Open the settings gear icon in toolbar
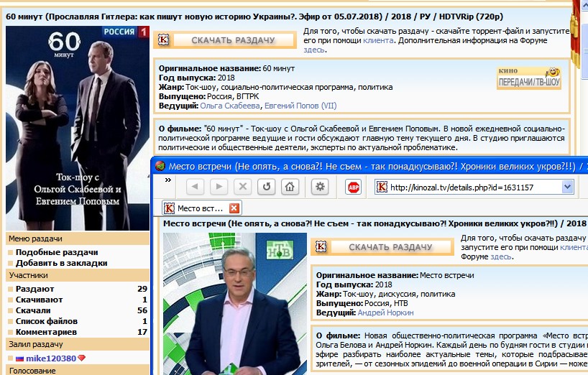588x375 pixels. [320, 187]
